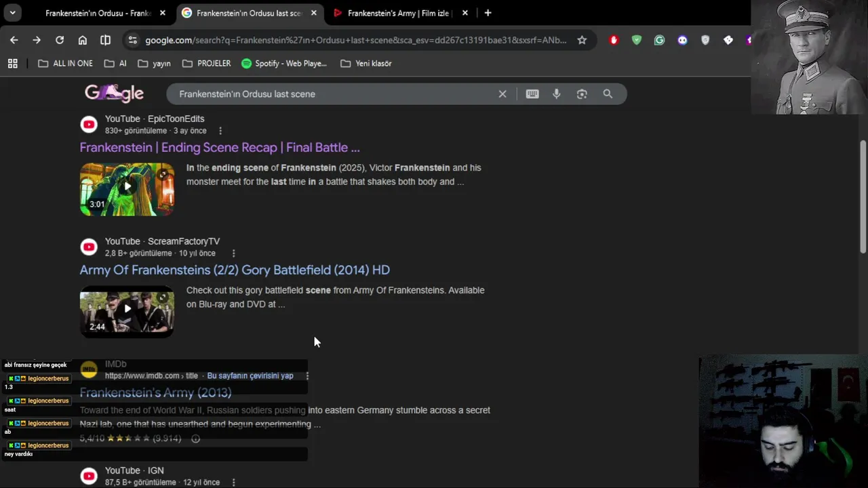The width and height of the screenshot is (868, 488).
Task: Open Frankenstein's Army (2013) IMDb link
Action: pyautogui.click(x=155, y=392)
